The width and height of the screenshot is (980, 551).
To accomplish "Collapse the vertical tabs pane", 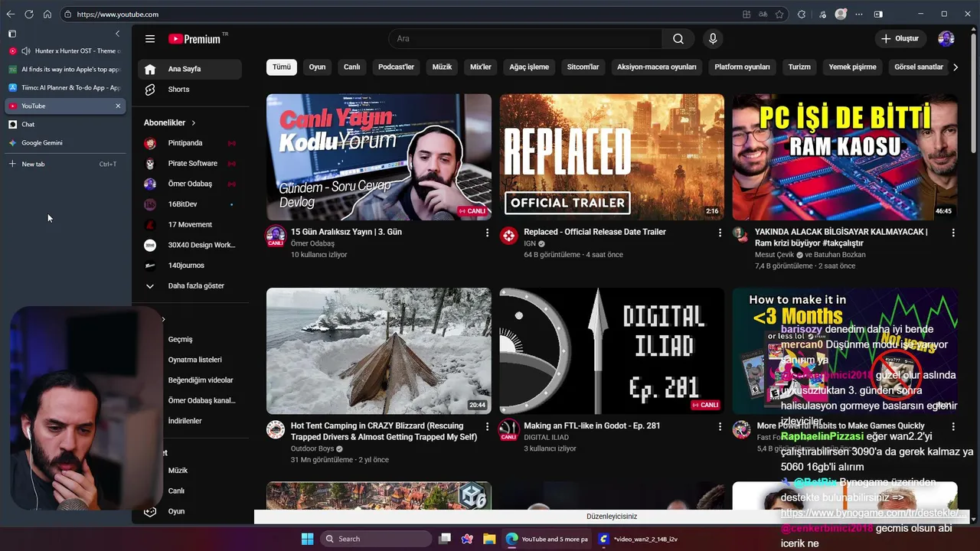I will (x=117, y=34).
